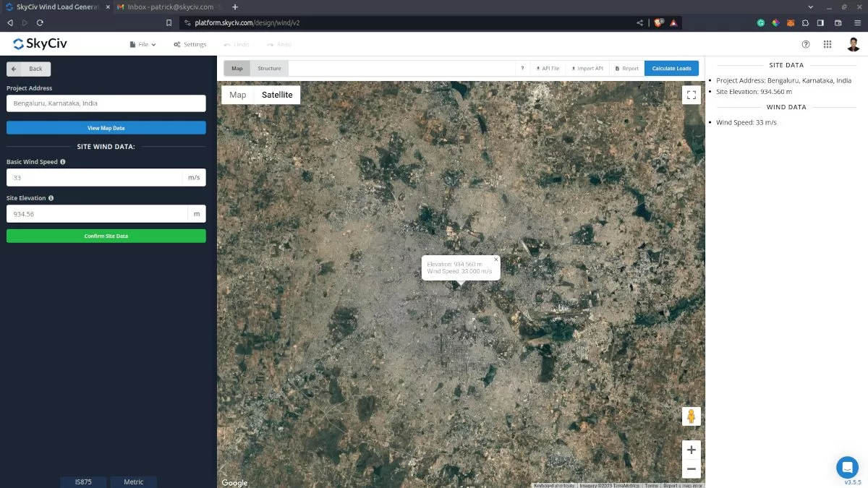Click the Street View pegman icon
The image size is (868, 488).
pos(691,416)
